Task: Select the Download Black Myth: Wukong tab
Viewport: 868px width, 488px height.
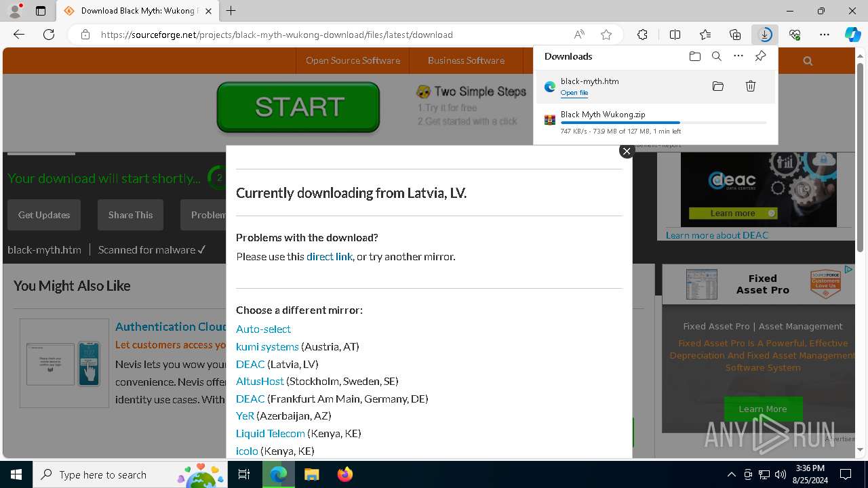Action: [138, 11]
